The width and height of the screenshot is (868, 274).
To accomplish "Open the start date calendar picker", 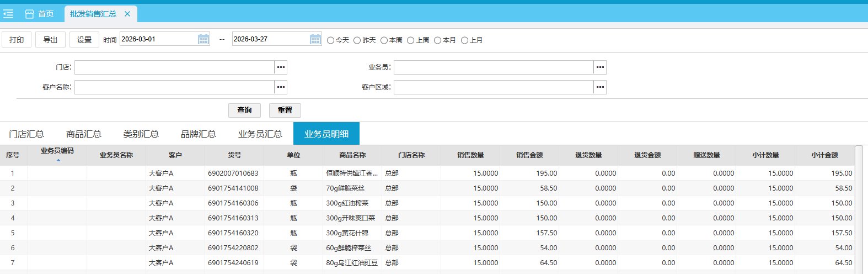I will point(203,39).
